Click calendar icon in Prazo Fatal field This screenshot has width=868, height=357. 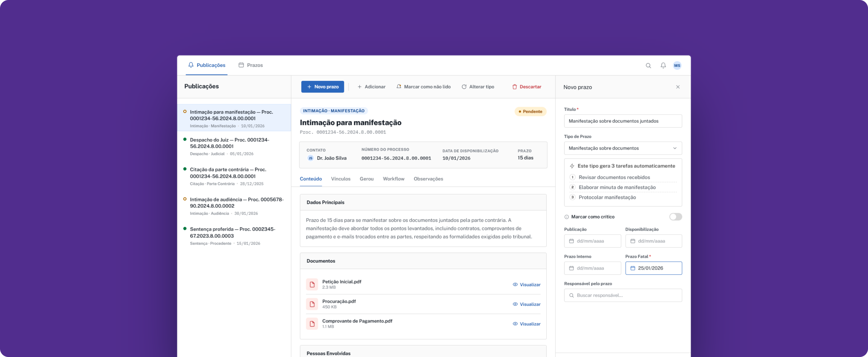click(x=633, y=268)
